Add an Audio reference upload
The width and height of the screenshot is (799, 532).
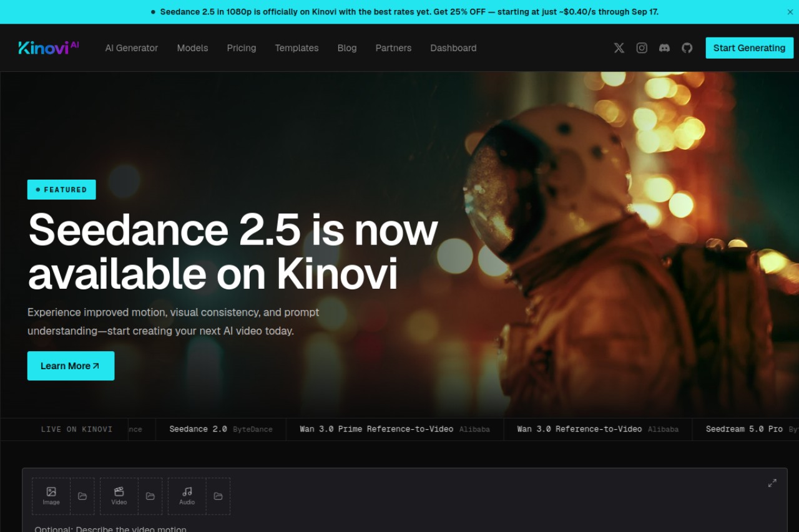(187, 496)
